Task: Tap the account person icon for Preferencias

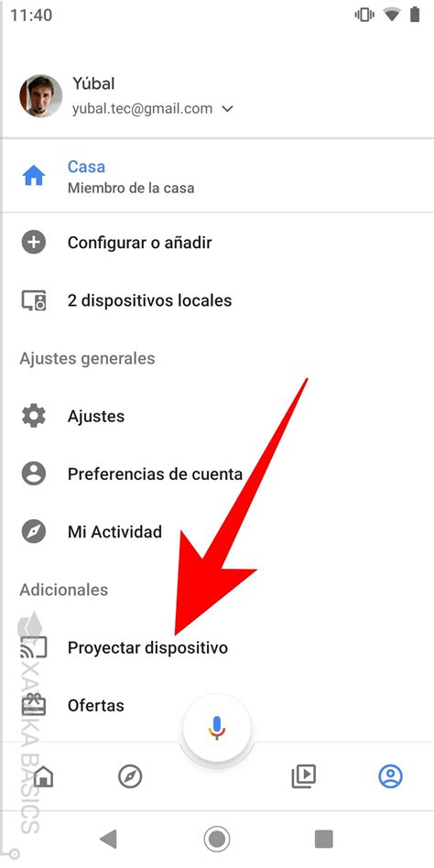Action: [34, 474]
